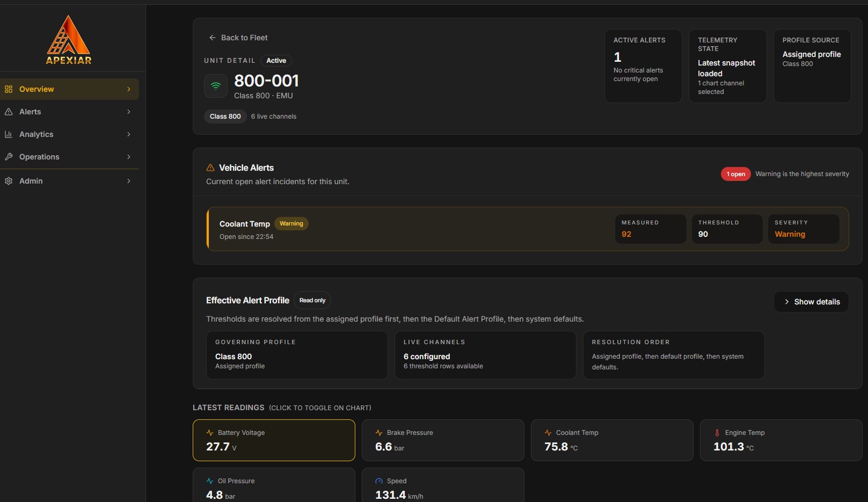Click the Overview grid icon in sidebar
The height and width of the screenshot is (502, 868).
9,89
